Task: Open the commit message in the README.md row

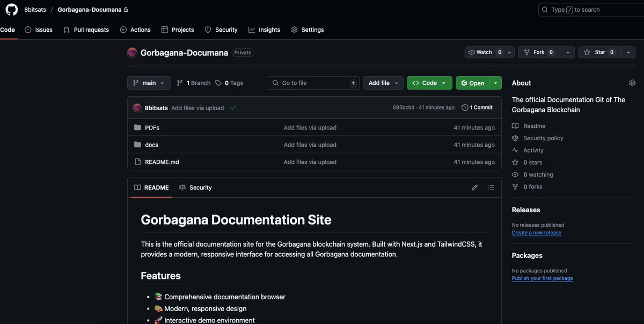Action: click(x=310, y=162)
